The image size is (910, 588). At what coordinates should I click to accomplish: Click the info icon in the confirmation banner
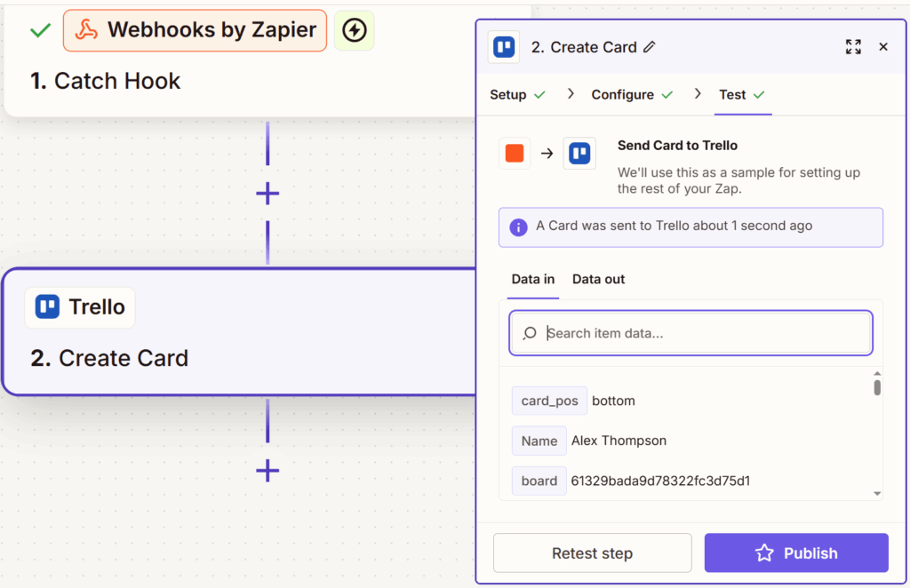[518, 226]
